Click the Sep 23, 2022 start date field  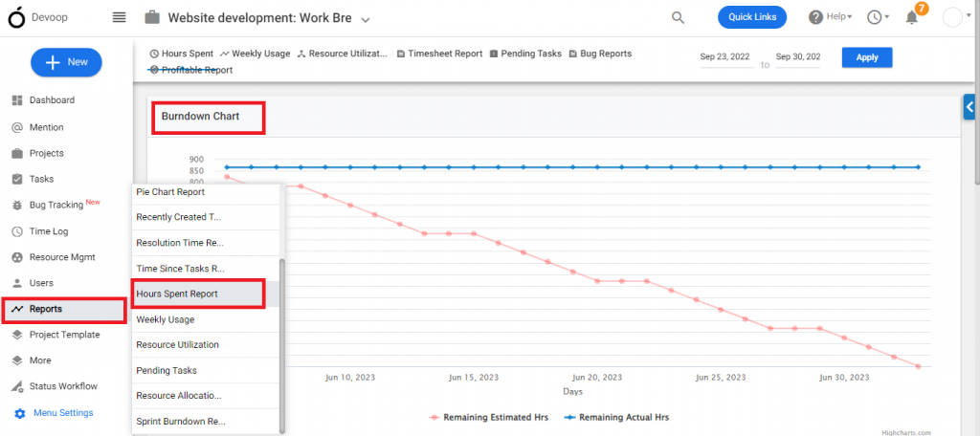point(726,57)
